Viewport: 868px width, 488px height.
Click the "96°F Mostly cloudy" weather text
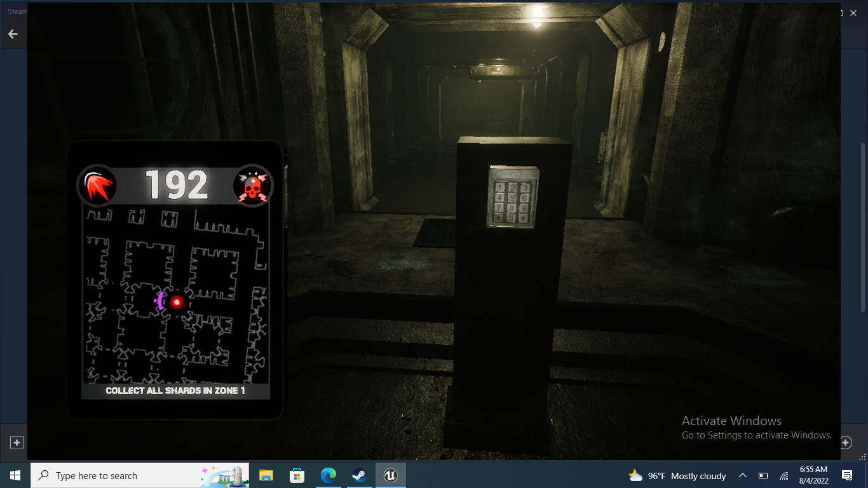tap(687, 476)
